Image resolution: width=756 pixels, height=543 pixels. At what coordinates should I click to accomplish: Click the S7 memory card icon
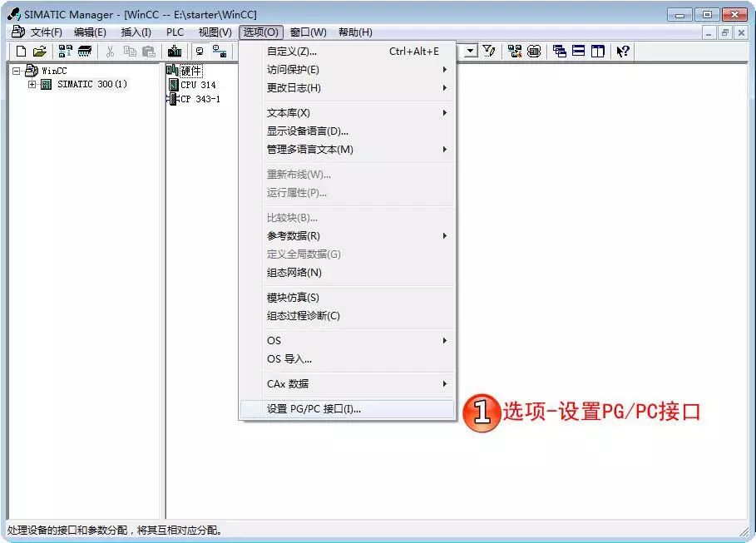(85, 51)
